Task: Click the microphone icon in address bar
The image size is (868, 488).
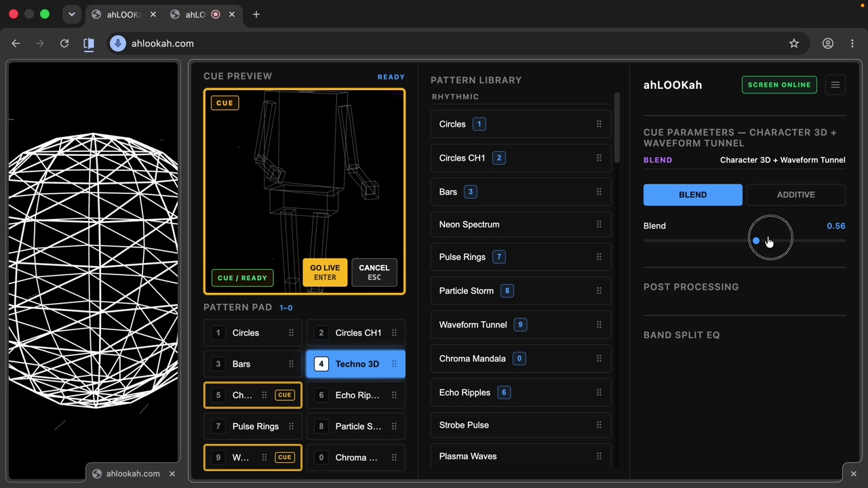Action: (x=118, y=43)
